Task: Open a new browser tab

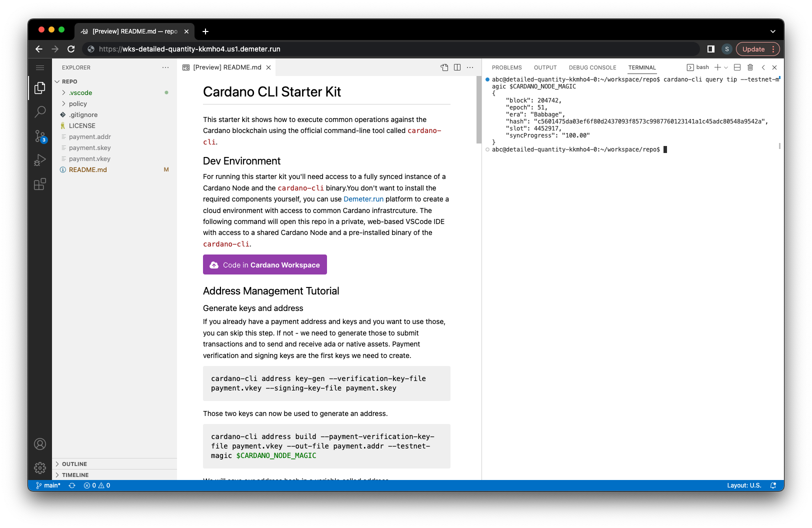Action: coord(205,31)
